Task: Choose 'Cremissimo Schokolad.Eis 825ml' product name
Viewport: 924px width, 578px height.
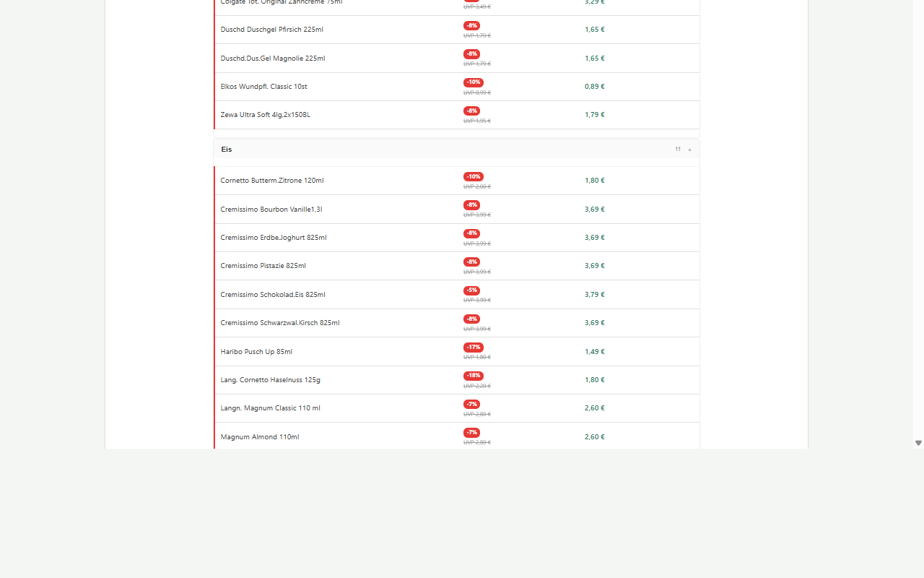Action: point(273,295)
